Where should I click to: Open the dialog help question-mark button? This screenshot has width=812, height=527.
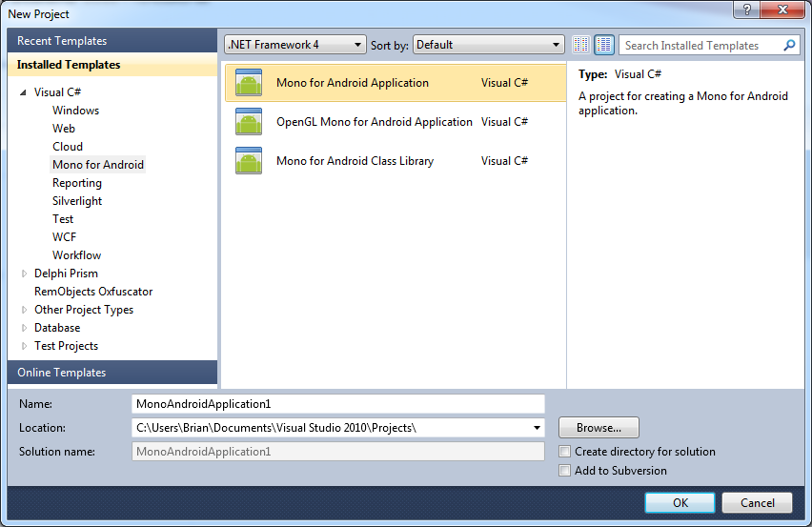point(747,10)
